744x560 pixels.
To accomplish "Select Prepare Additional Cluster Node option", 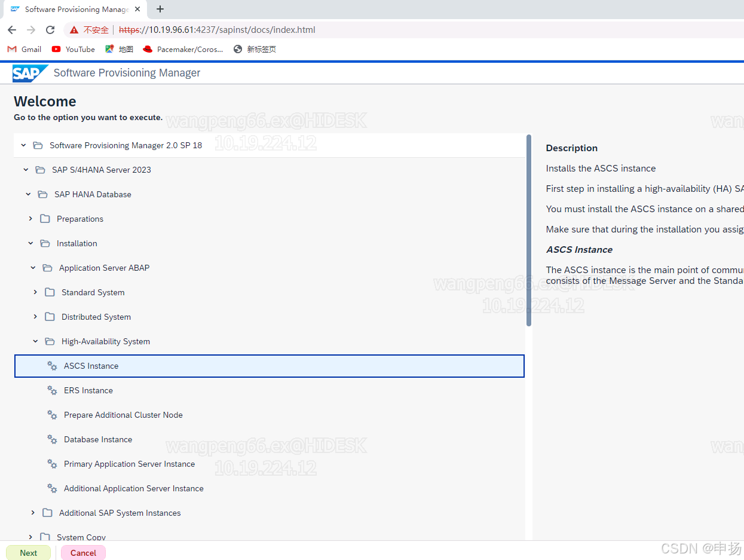I will tap(269, 415).
